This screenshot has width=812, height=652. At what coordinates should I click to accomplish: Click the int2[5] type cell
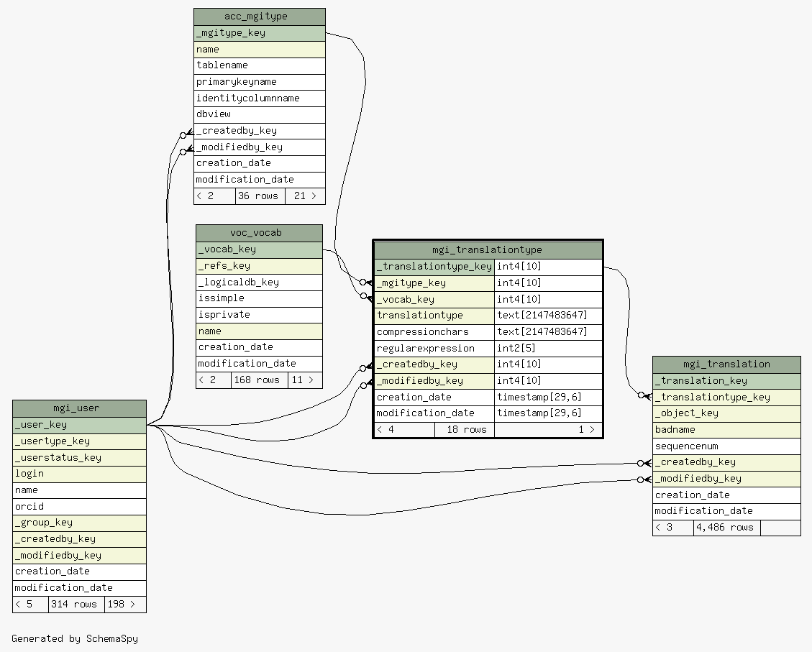click(549, 349)
